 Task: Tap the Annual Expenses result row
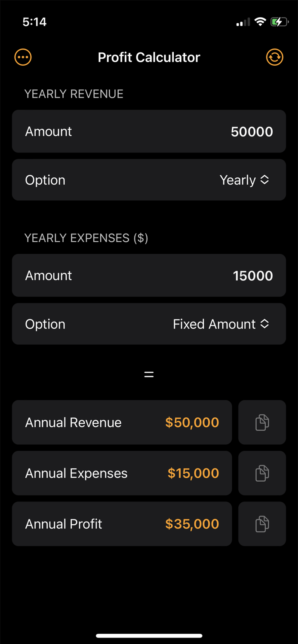(x=122, y=473)
